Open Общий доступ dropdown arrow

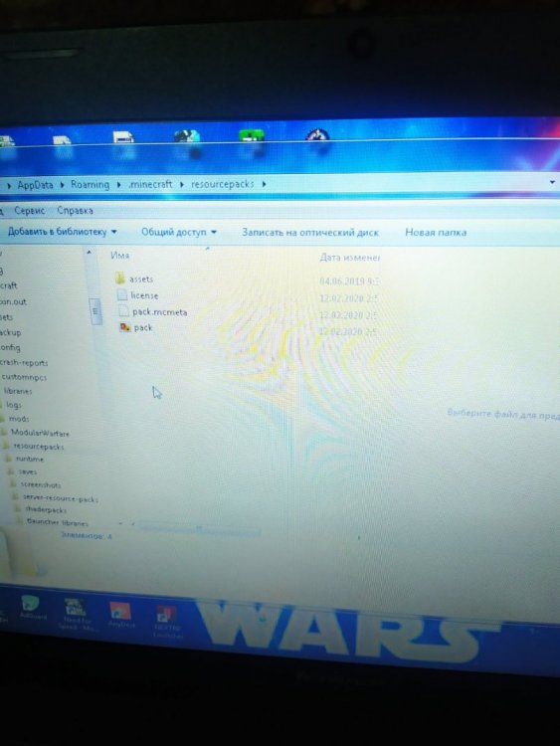[x=214, y=232]
